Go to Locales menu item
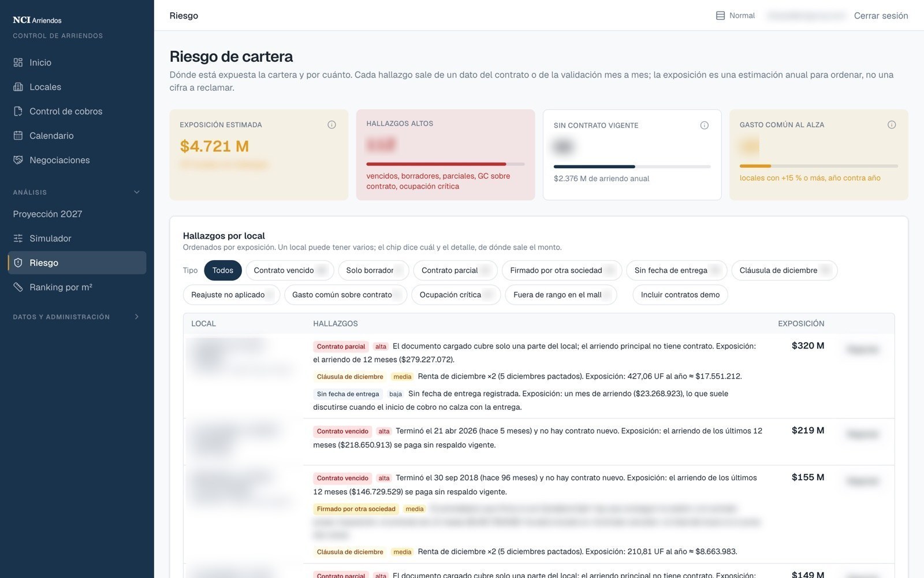The width and height of the screenshot is (924, 578). 77,87
